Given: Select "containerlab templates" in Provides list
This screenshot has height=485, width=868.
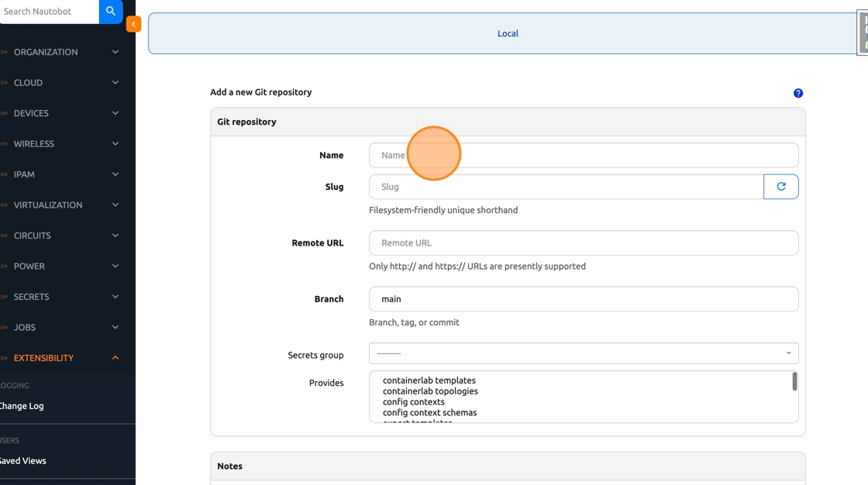Looking at the screenshot, I should click(x=429, y=380).
